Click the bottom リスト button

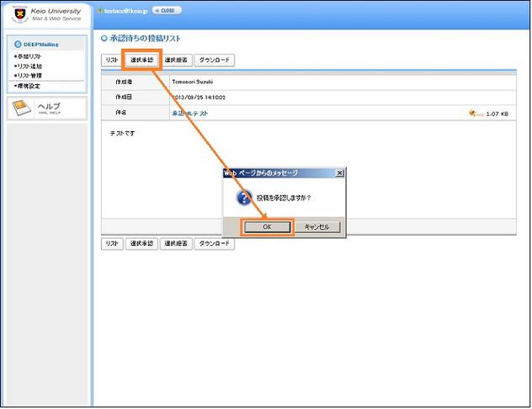tap(111, 244)
